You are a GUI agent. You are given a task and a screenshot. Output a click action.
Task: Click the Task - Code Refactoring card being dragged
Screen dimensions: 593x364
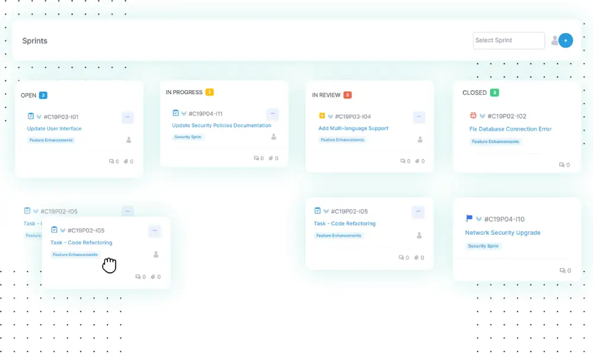click(x=81, y=242)
